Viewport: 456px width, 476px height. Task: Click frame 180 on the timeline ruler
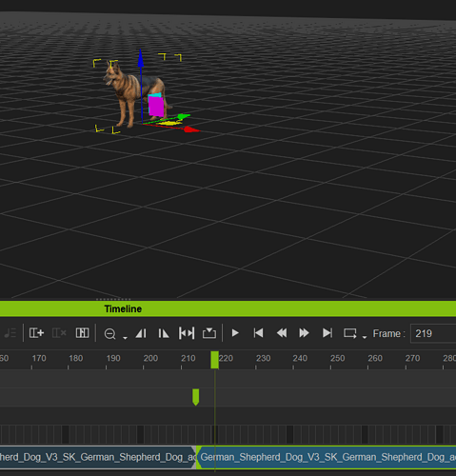click(76, 359)
